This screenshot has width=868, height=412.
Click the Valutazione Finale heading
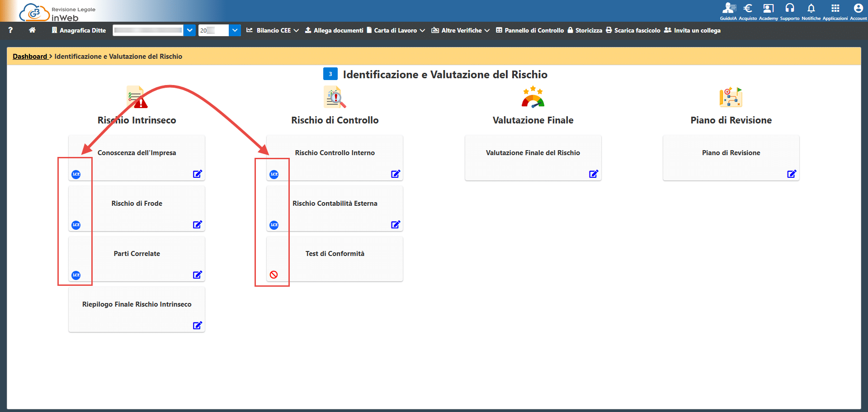point(533,120)
